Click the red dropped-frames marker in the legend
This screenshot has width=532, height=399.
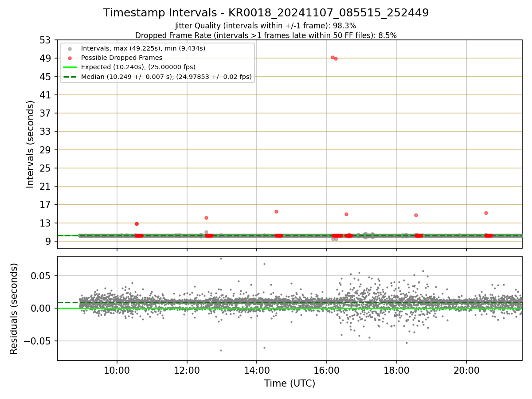[x=70, y=58]
